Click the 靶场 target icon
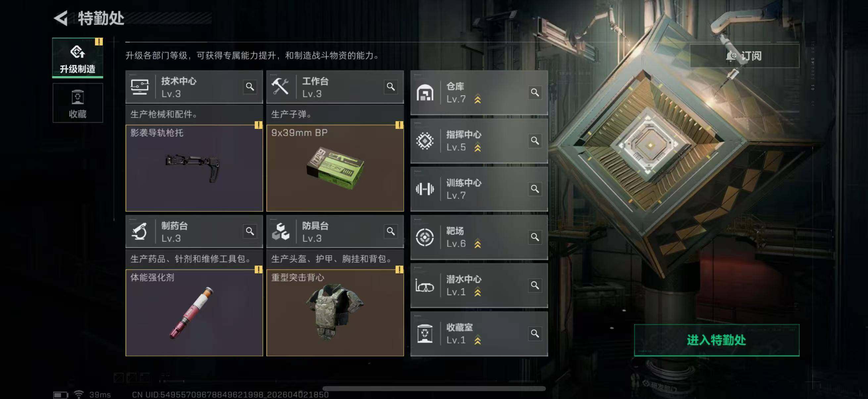Screen dimensions: 868x399 point(424,237)
